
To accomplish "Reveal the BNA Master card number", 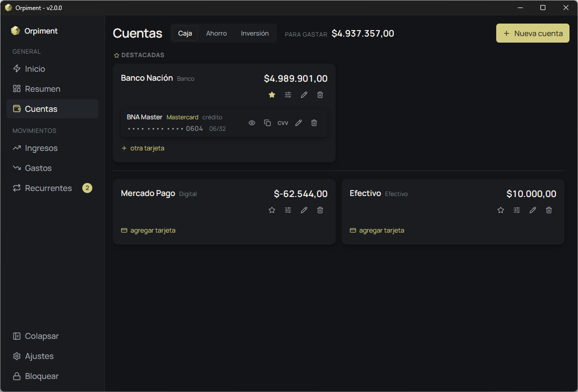I will pos(252,123).
